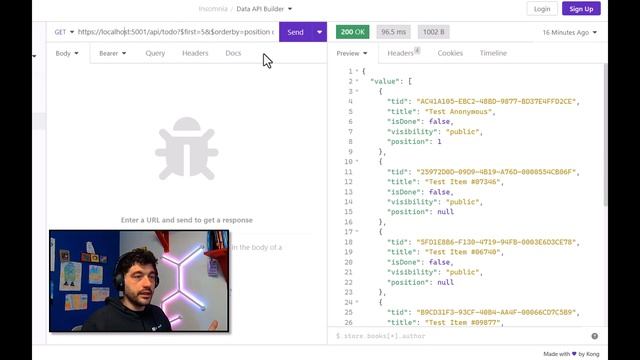
Task: Click the bug placeholder icon
Action: 187,149
